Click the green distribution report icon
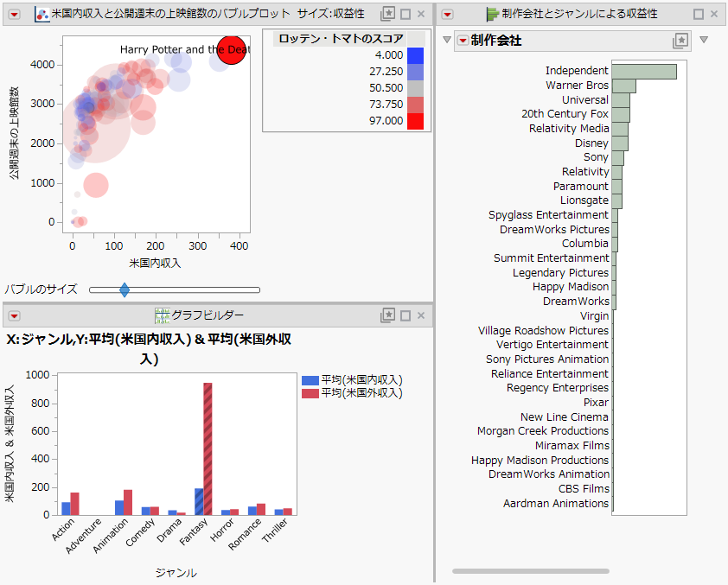Screen dimensions: 728x585 click(492, 15)
